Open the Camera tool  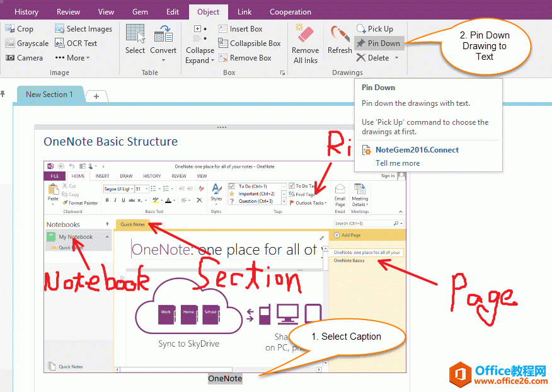pos(24,58)
